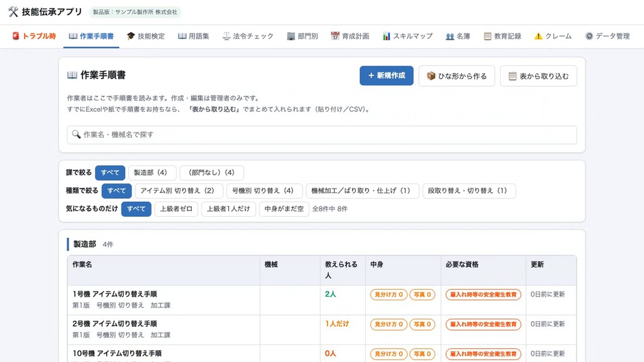Screen dimensions: 644x362
Task: Click the gear icon for データ管理
Action: 589,36
